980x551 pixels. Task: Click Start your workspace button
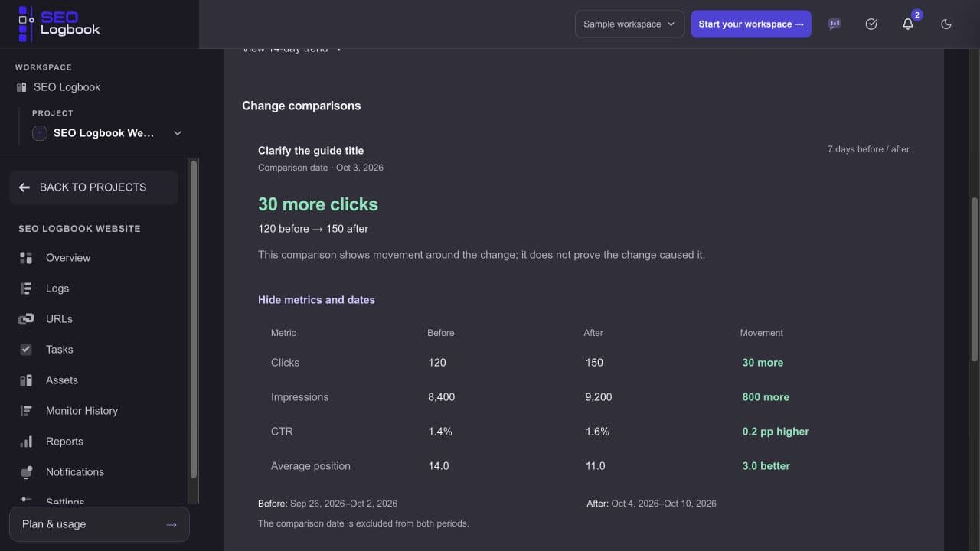(x=751, y=24)
